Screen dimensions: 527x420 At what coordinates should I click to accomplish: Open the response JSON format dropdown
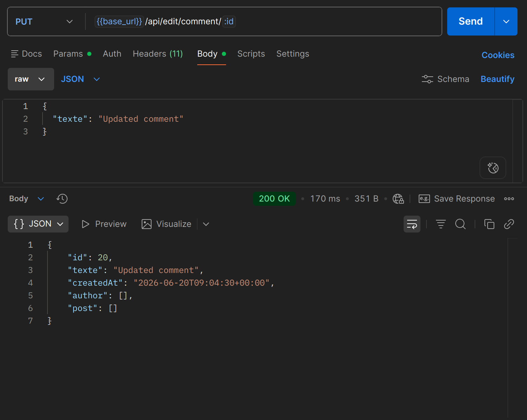(38, 224)
